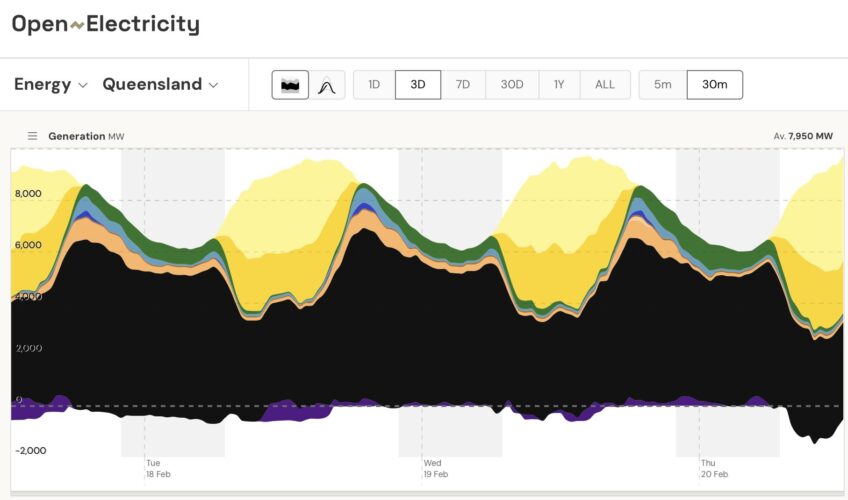Switch range to 3D
This screenshot has width=848, height=500.
point(418,85)
